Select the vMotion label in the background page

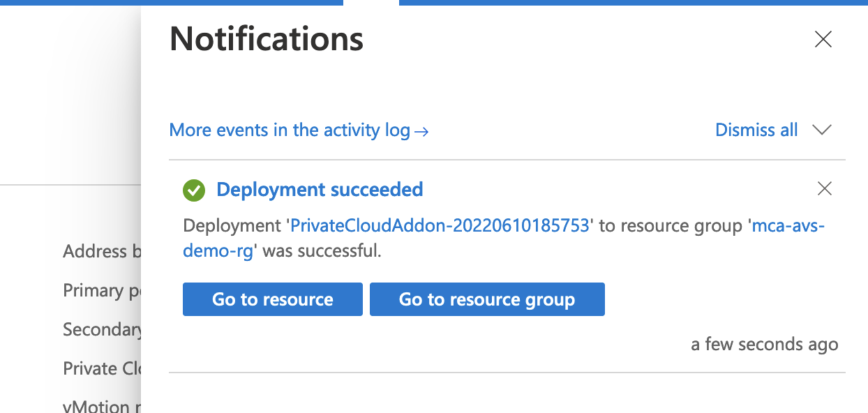(96, 406)
